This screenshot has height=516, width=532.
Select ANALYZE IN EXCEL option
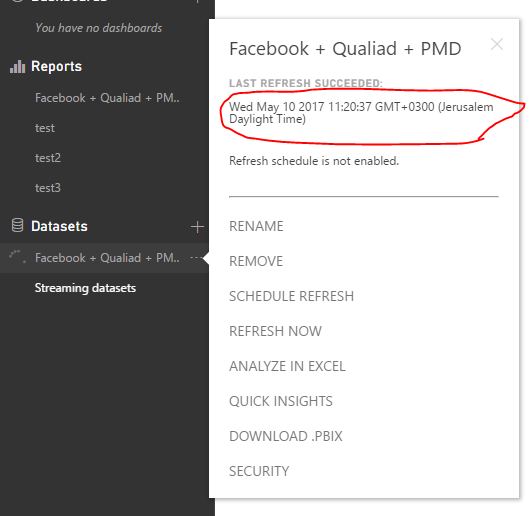point(287,366)
